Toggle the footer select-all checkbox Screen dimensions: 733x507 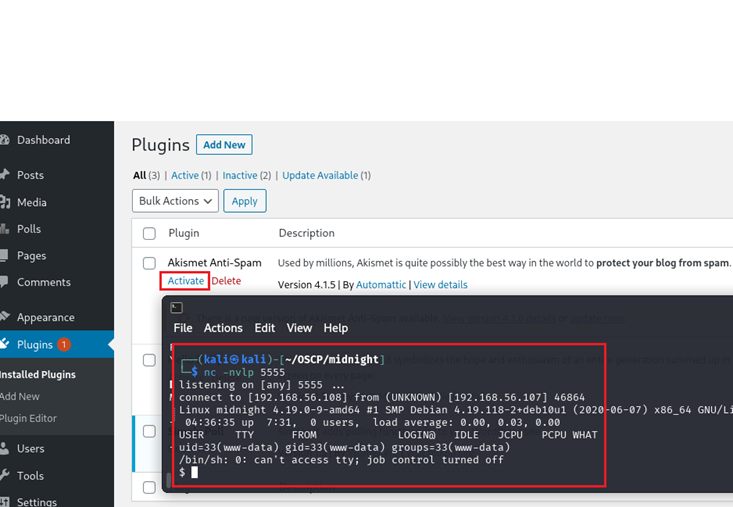(x=149, y=487)
